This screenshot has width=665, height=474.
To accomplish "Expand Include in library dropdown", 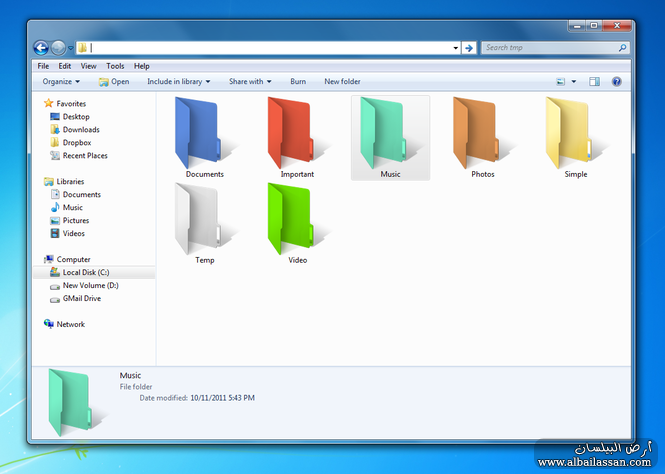I will click(x=179, y=81).
